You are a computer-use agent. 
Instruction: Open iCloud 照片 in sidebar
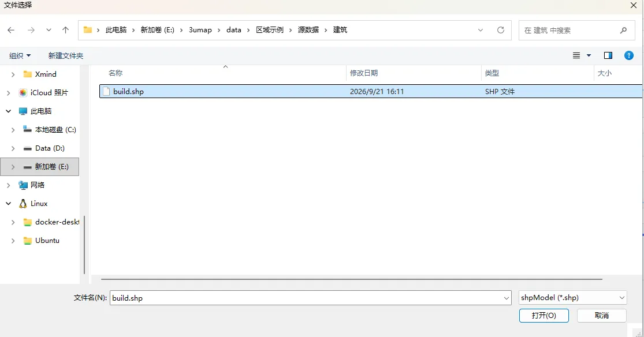(x=43, y=93)
